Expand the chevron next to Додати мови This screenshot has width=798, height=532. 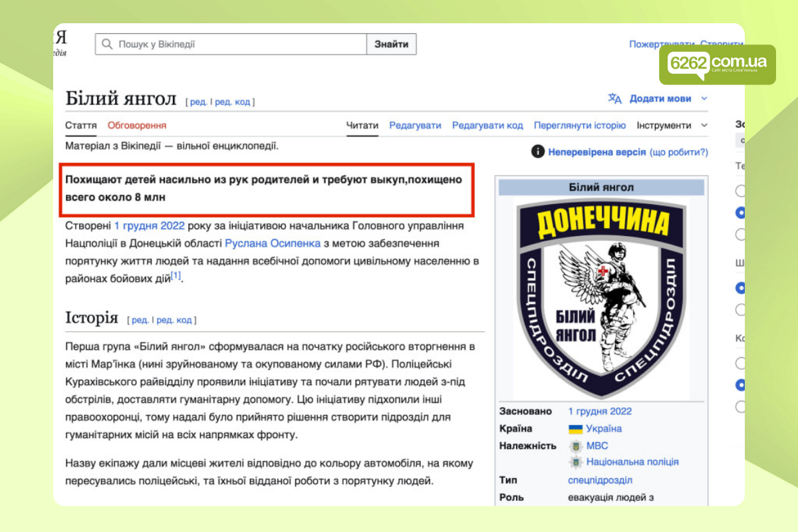pos(704,98)
